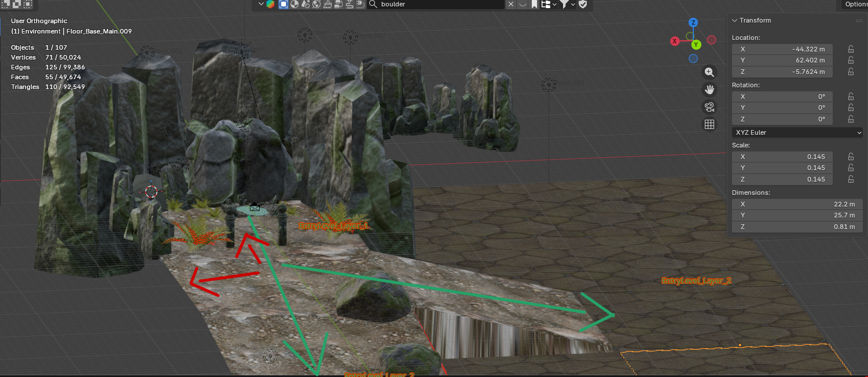Viewport: 868px width, 377px height.
Task: Click the Dimensions Y field 25.7 m
Action: point(797,215)
